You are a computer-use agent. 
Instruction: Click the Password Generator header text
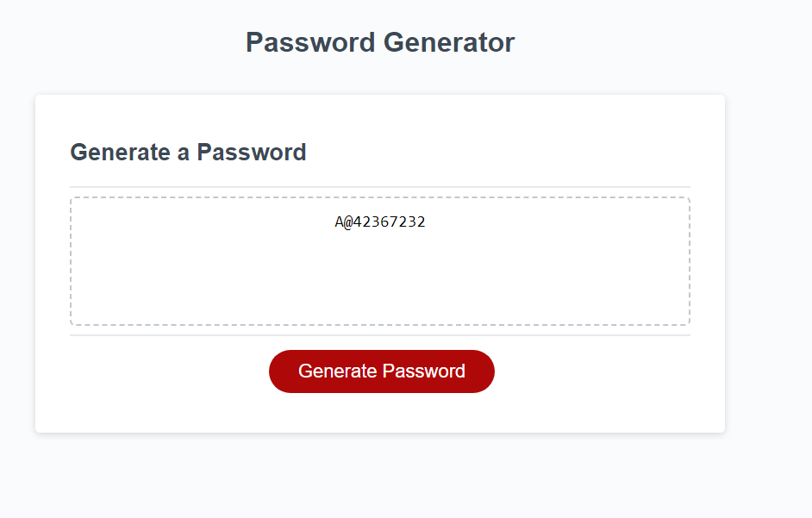[380, 41]
